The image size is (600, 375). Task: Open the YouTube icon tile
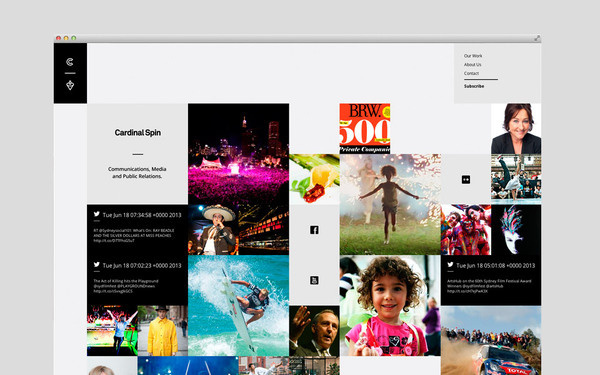tap(314, 280)
